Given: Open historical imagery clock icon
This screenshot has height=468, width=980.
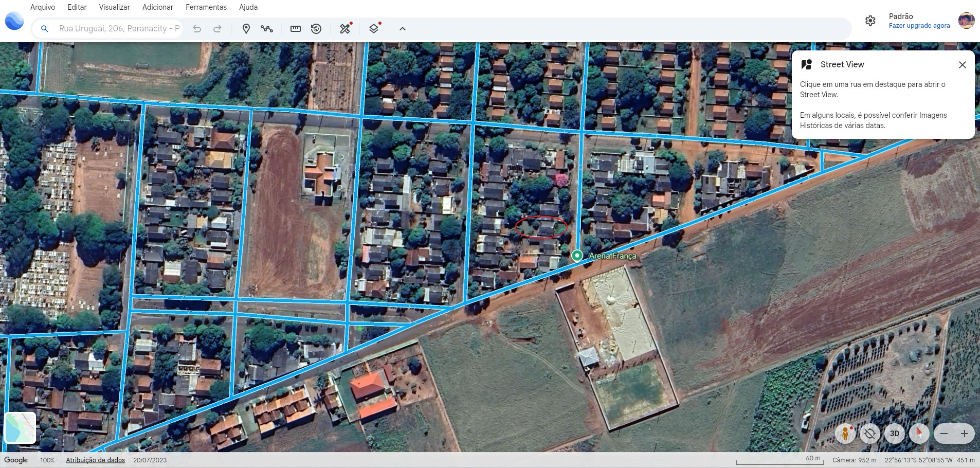Looking at the screenshot, I should [316, 29].
